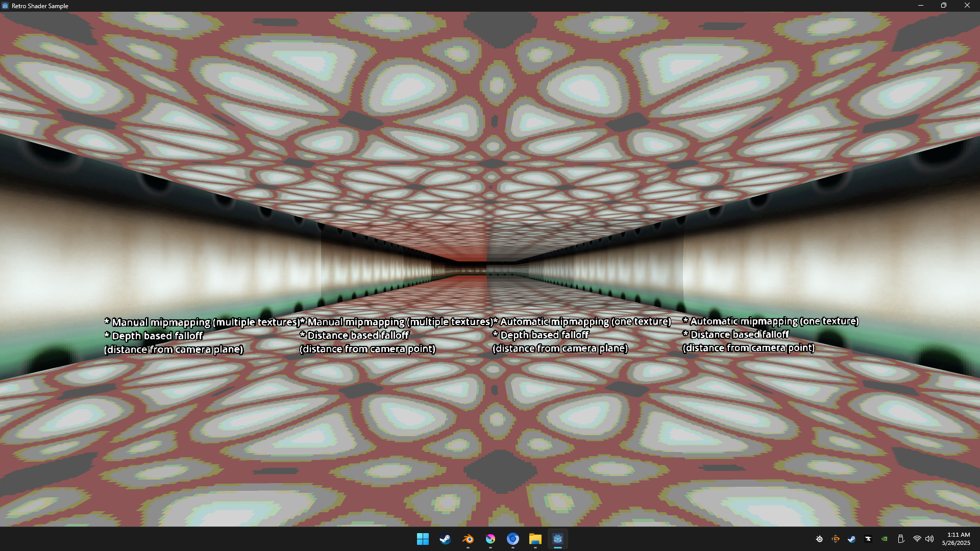Screen dimensions: 980x551
Task: Minimize the Retro Shader Sample window
Action: 921,6
